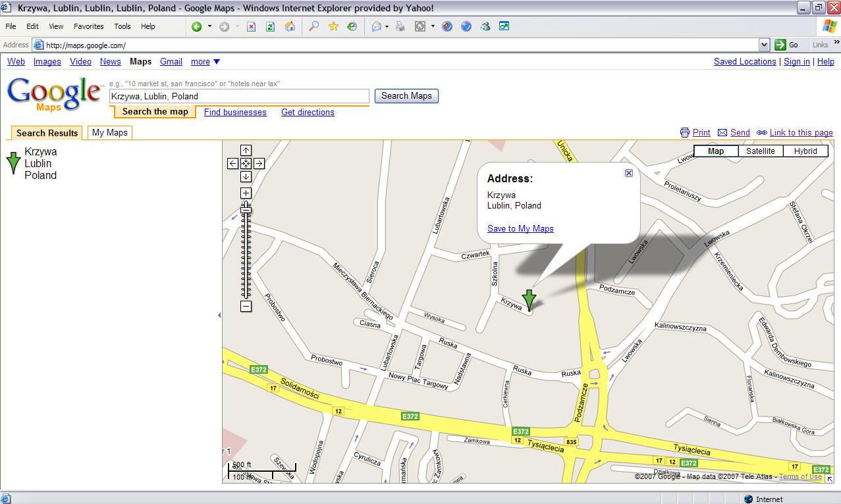Click the Sign in link
Image resolution: width=841 pixels, height=504 pixels.
tap(797, 62)
